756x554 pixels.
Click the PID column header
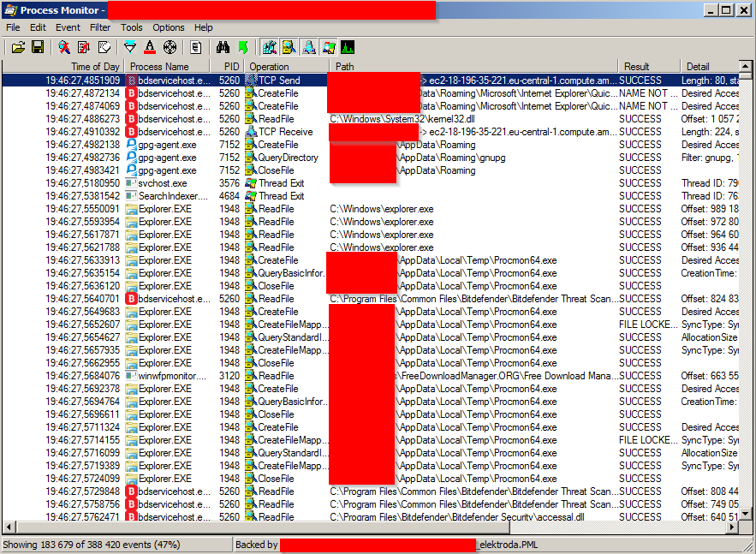pos(227,67)
